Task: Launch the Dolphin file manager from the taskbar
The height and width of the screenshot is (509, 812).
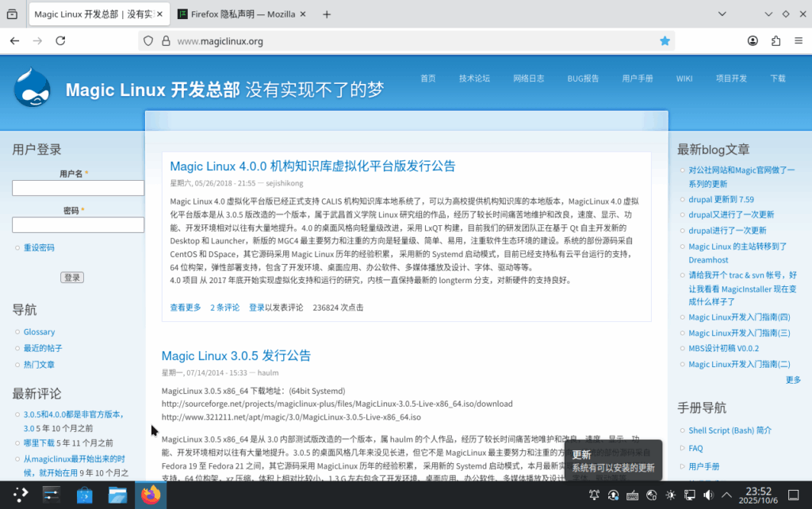Action: 117,496
